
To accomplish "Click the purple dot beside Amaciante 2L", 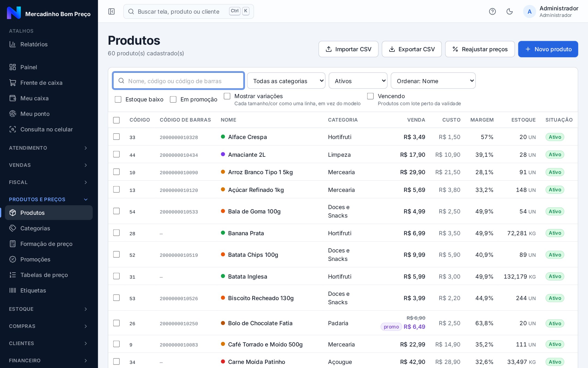I will 223,154.
